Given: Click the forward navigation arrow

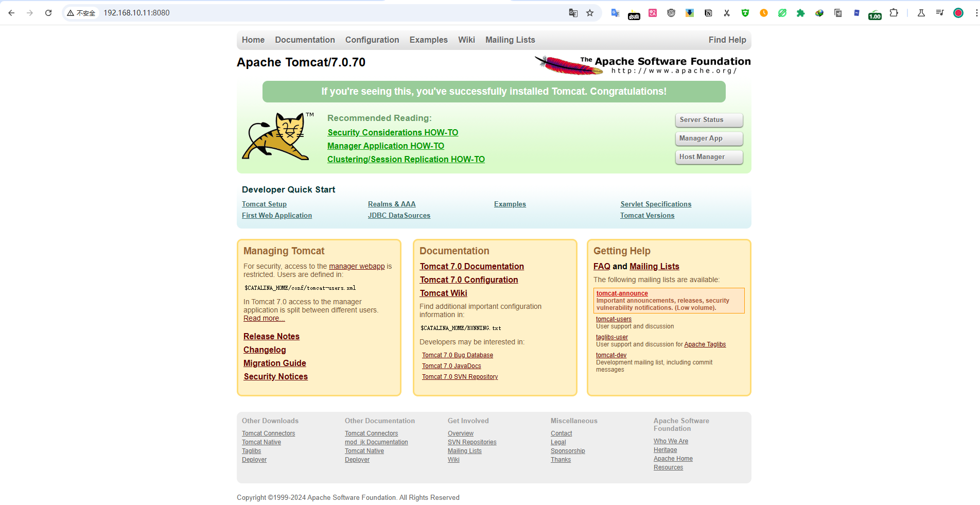Looking at the screenshot, I should point(30,13).
